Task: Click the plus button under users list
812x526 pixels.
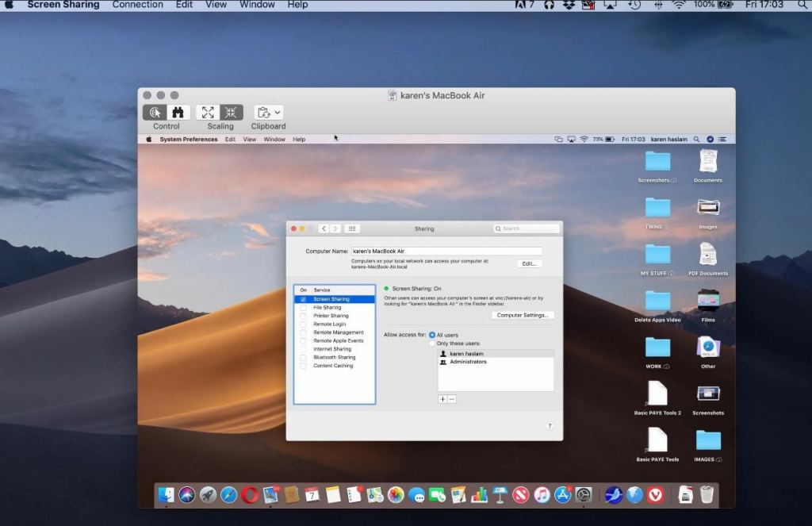Action: (x=442, y=400)
